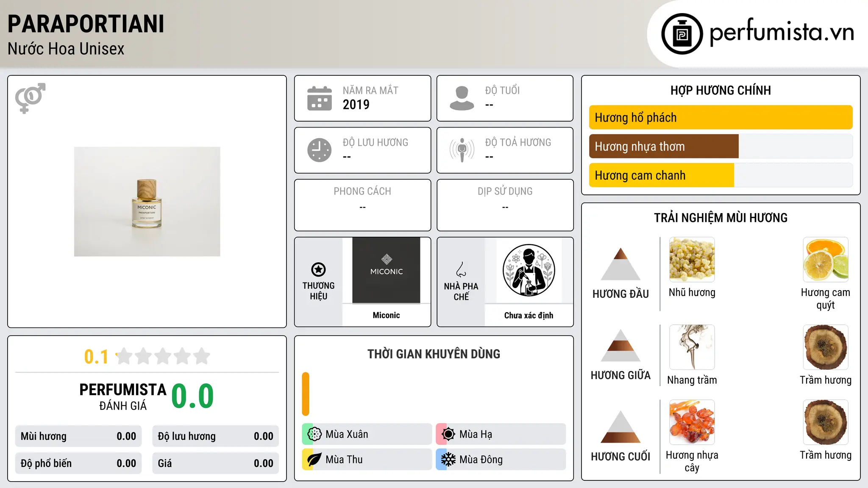Select the Mùa Xuân season button

click(x=367, y=434)
